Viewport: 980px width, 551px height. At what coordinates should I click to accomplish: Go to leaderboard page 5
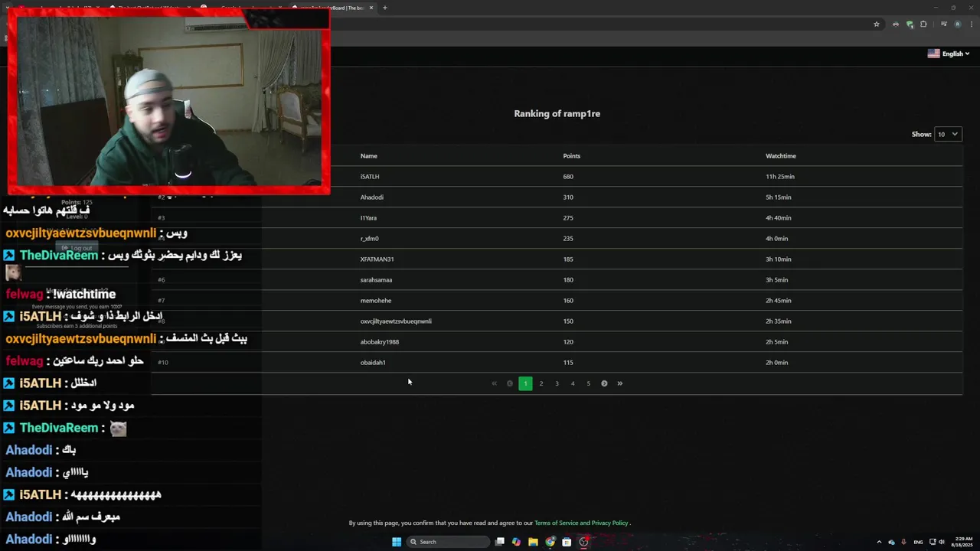(588, 383)
